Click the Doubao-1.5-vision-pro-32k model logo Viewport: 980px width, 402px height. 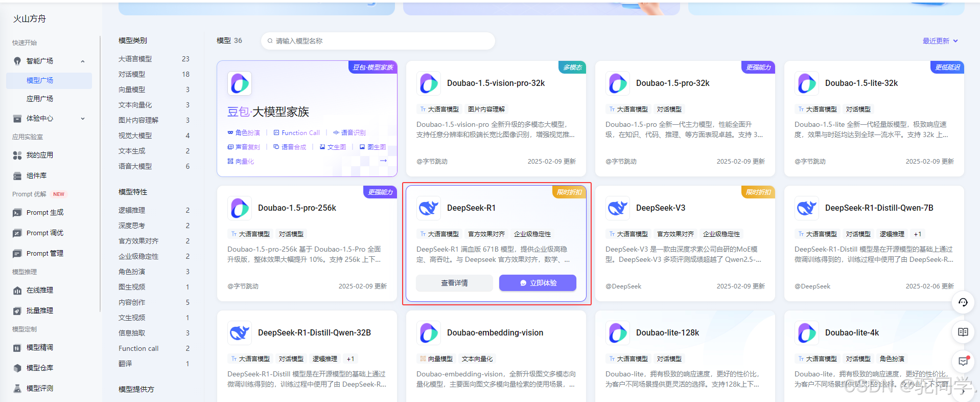pos(429,83)
